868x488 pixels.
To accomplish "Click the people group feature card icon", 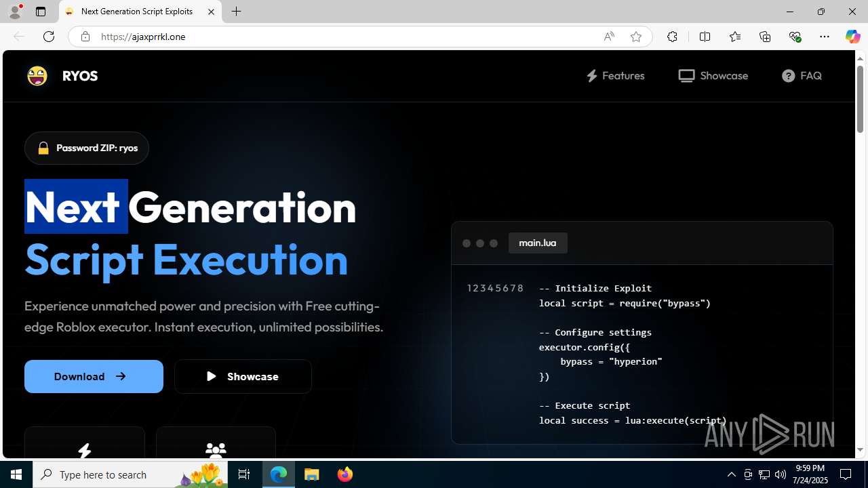I will pos(216,450).
